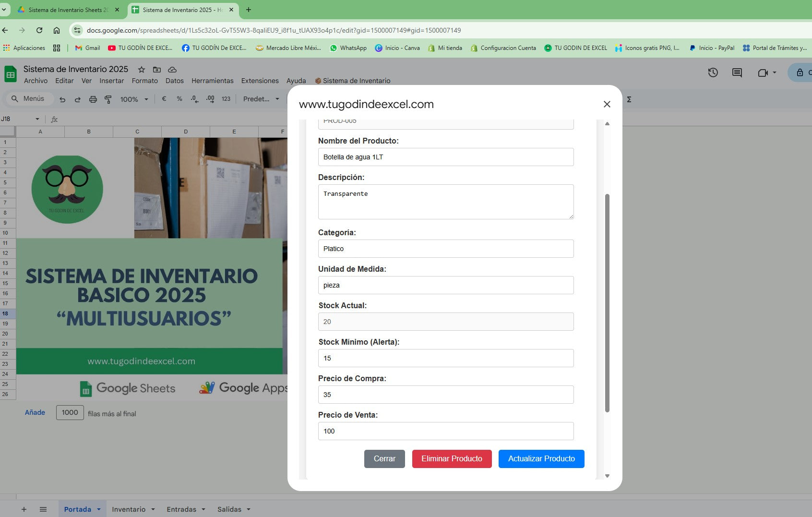This screenshot has width=812, height=517.
Task: Open the Menús search box
Action: click(x=29, y=98)
